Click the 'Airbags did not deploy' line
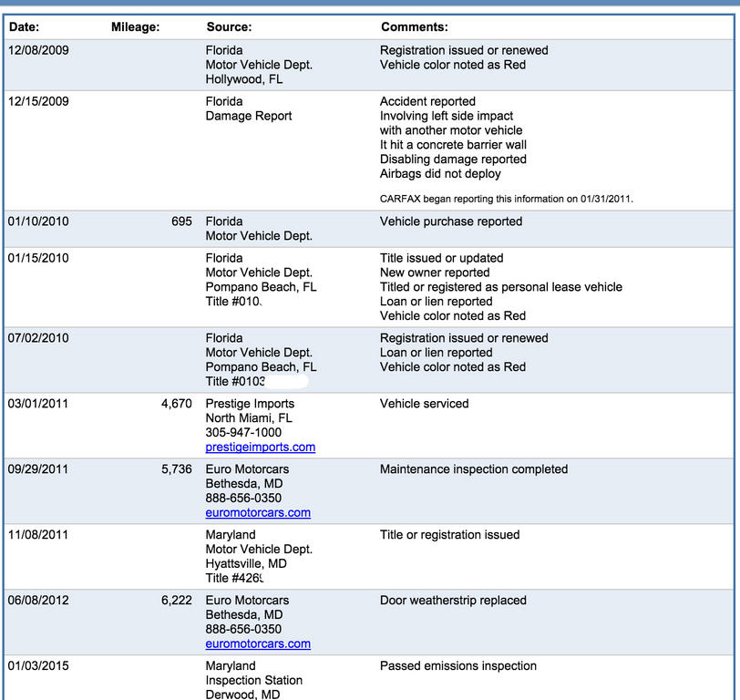 (x=440, y=174)
